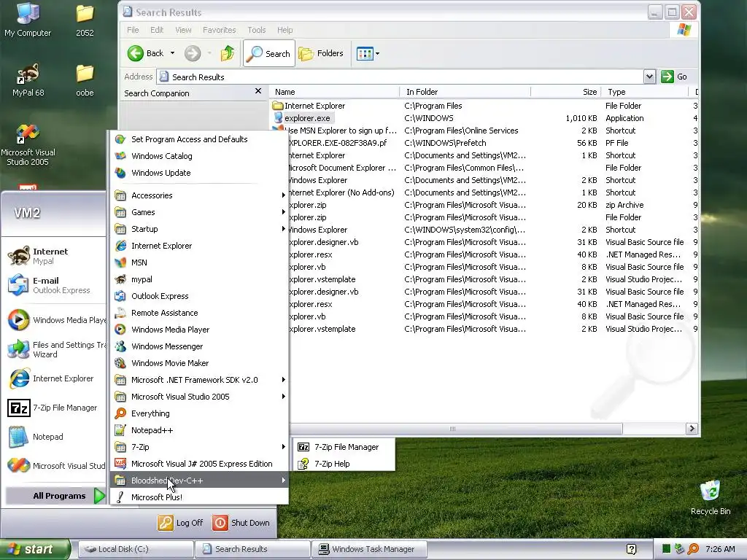Open Outlook Express in programs menu
The width and height of the screenshot is (747, 560).
tap(199, 296)
